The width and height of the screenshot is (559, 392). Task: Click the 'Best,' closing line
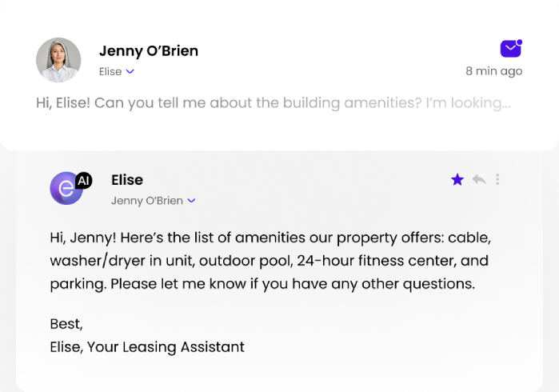(66, 324)
